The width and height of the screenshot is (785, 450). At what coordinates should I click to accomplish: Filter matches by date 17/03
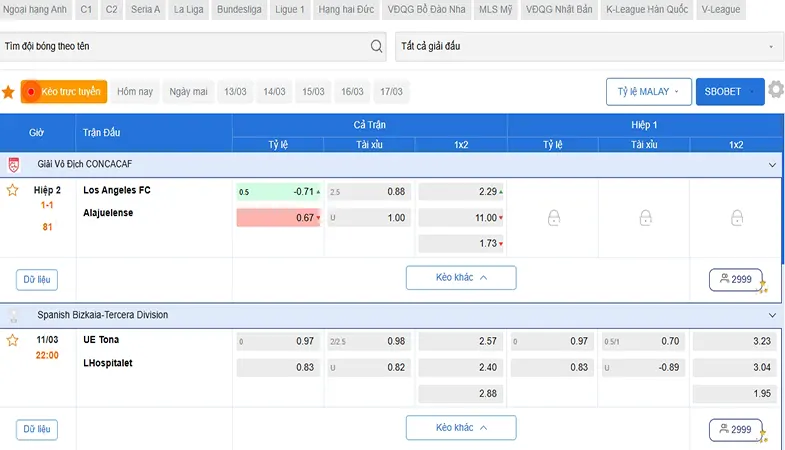391,92
